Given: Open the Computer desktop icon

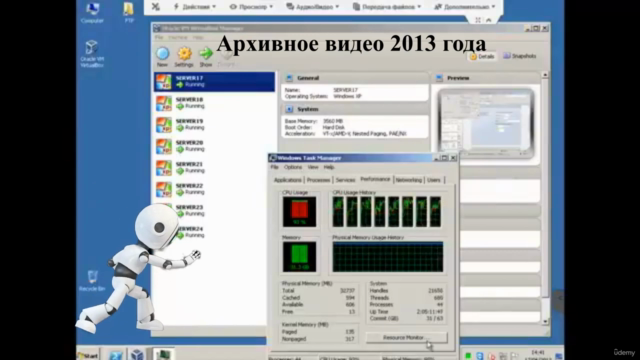Looking at the screenshot, I should point(92,13).
